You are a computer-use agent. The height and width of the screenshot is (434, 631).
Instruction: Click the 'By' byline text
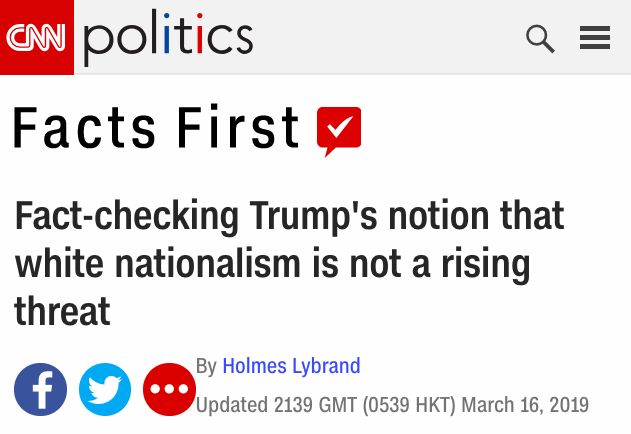point(207,366)
